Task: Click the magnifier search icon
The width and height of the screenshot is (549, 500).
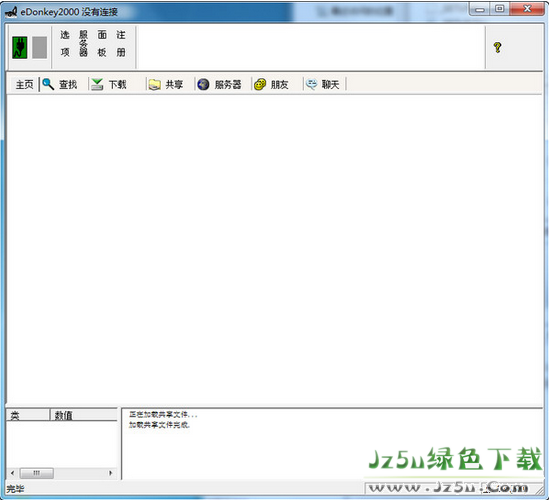Action: (x=48, y=84)
